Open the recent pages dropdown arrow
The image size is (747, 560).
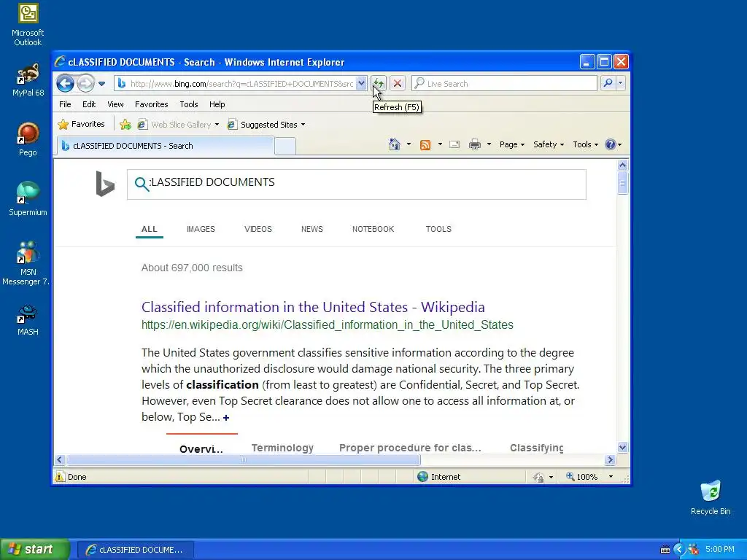[x=101, y=84]
